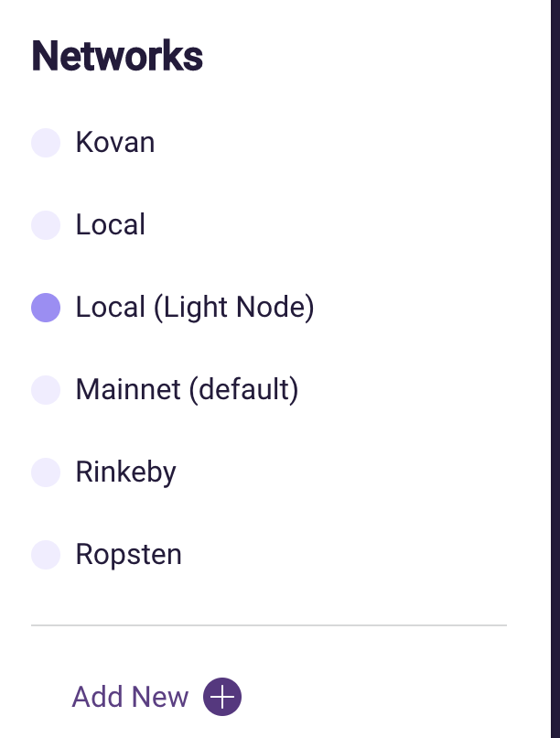Image resolution: width=560 pixels, height=738 pixels.
Task: Click the "Add New" link text
Action: click(130, 697)
